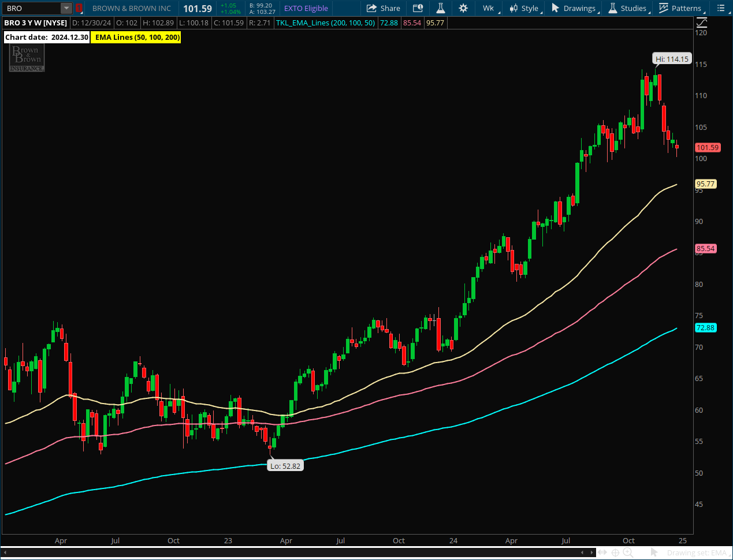The width and height of the screenshot is (733, 560).
Task: Click the chart scale toggle icon above the price axis
Action: pyautogui.click(x=702, y=23)
